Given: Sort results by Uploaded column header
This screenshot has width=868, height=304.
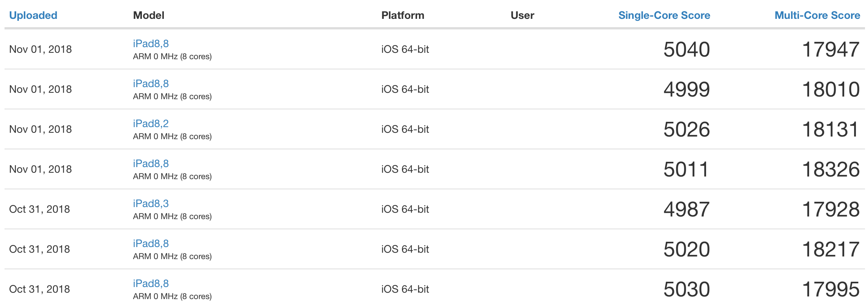Looking at the screenshot, I should click(33, 15).
